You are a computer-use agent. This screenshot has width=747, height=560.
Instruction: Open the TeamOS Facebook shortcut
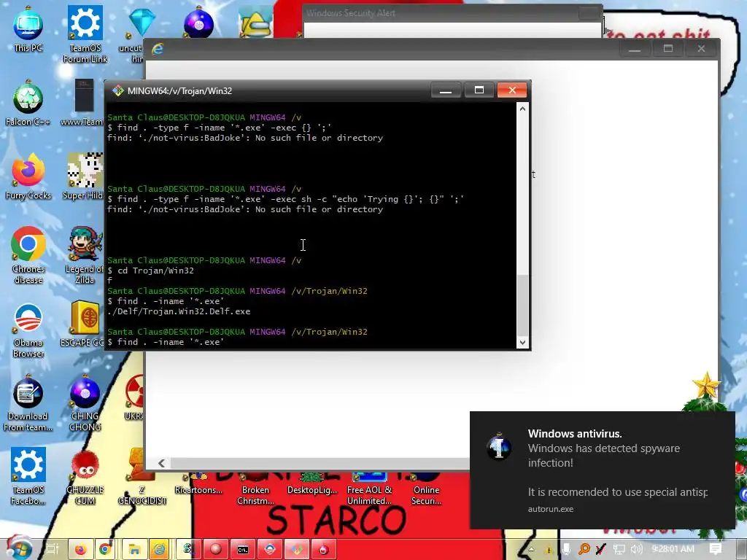point(28,476)
